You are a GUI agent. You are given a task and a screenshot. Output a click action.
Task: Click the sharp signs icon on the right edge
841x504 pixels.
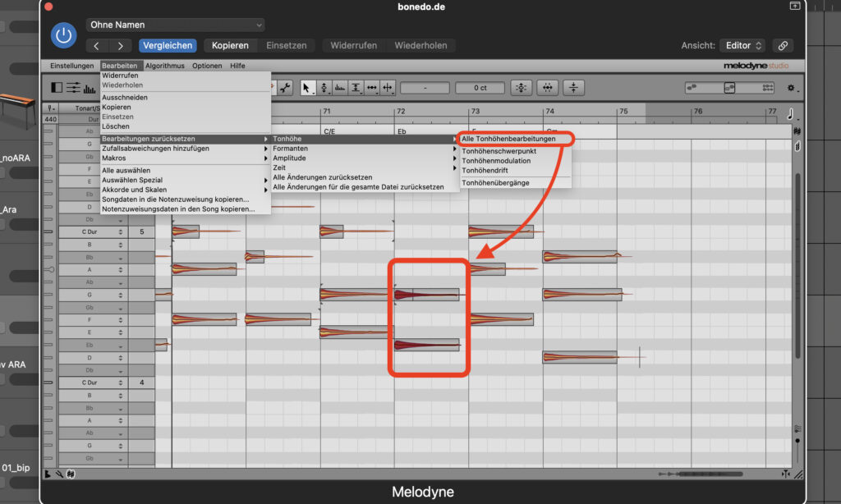point(797,131)
